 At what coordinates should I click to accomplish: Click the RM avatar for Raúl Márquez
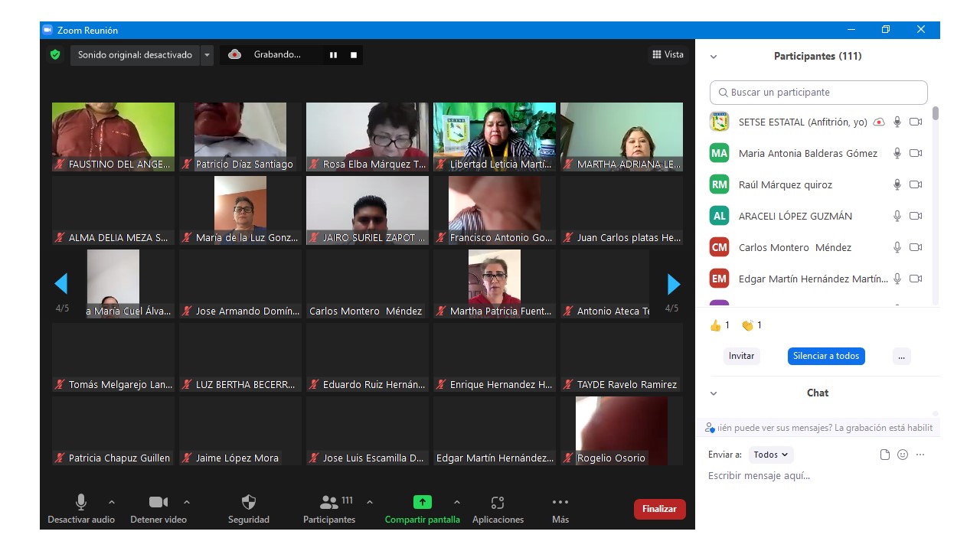tap(719, 184)
